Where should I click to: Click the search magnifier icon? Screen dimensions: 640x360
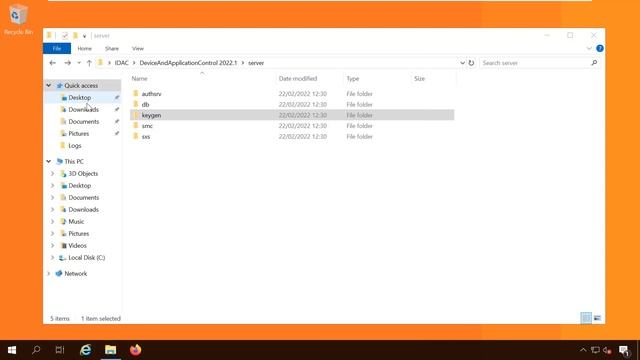(x=594, y=63)
